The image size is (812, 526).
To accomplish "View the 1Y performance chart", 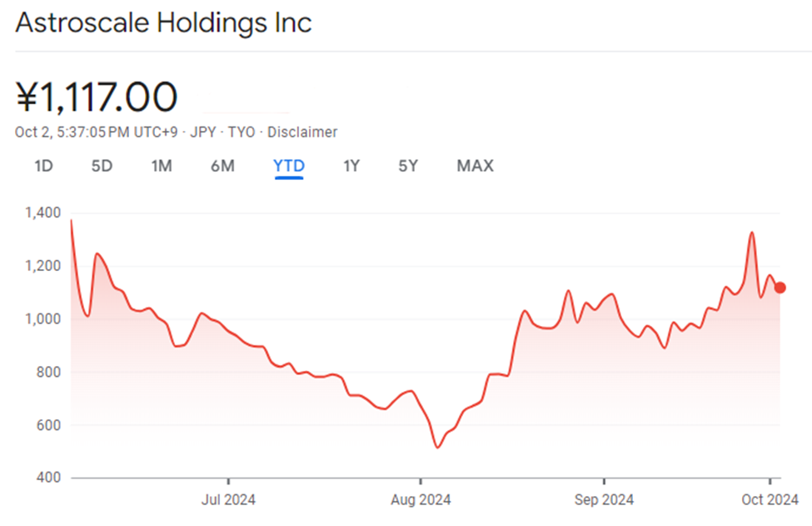I will point(351,166).
